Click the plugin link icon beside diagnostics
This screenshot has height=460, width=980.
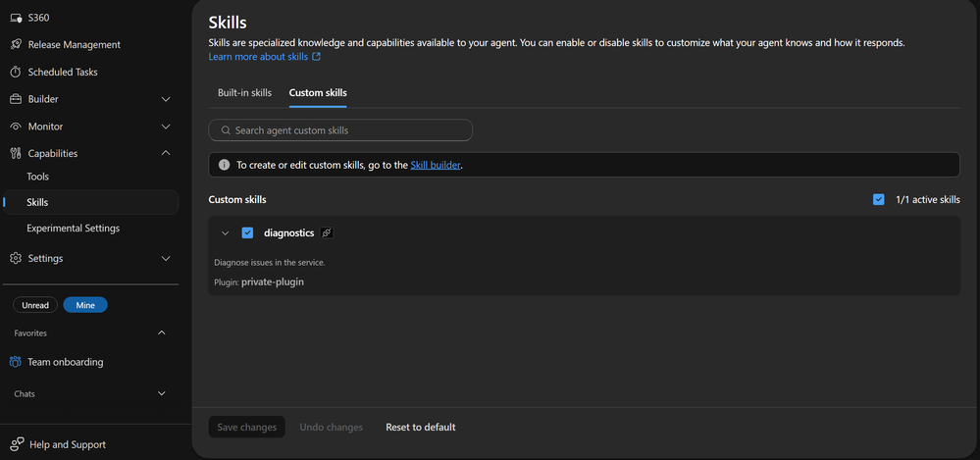click(x=327, y=233)
